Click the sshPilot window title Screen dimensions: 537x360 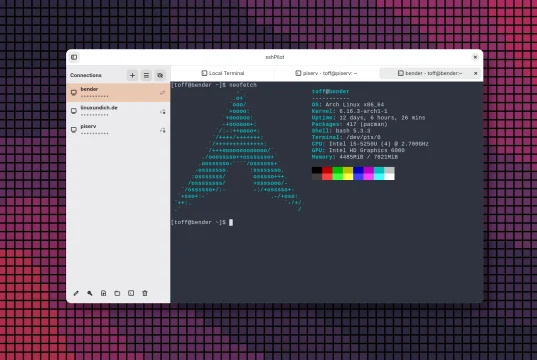click(x=275, y=57)
